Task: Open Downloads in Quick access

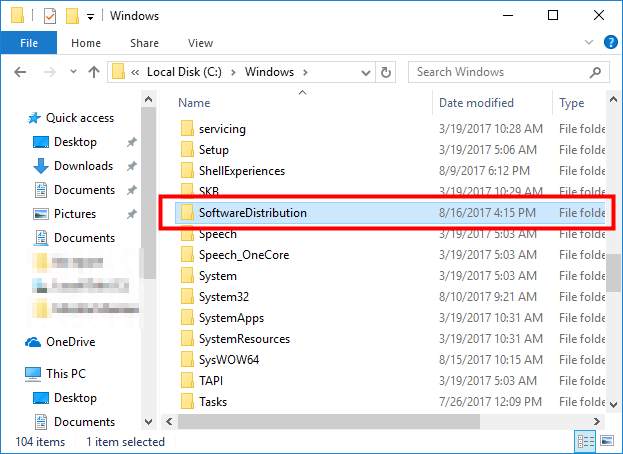Action: [82, 166]
